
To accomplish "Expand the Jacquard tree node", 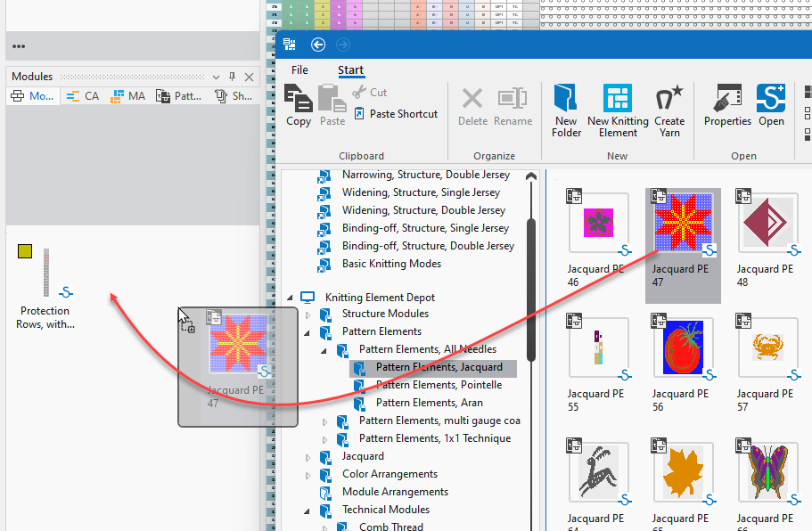I will click(309, 457).
